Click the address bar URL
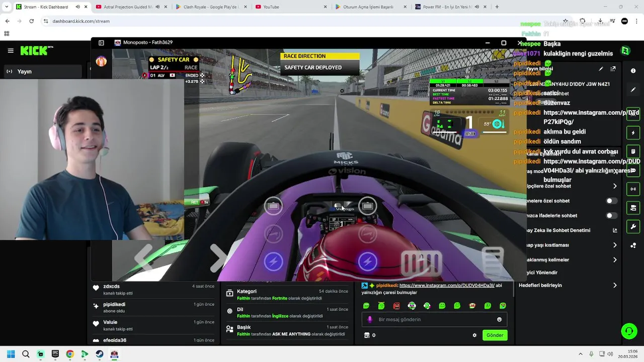This screenshot has height=362, width=644. [x=81, y=21]
